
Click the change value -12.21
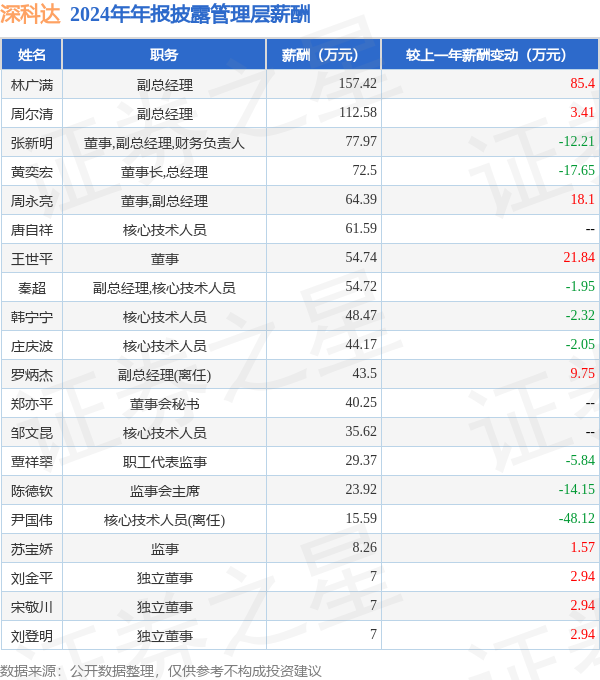(x=577, y=141)
